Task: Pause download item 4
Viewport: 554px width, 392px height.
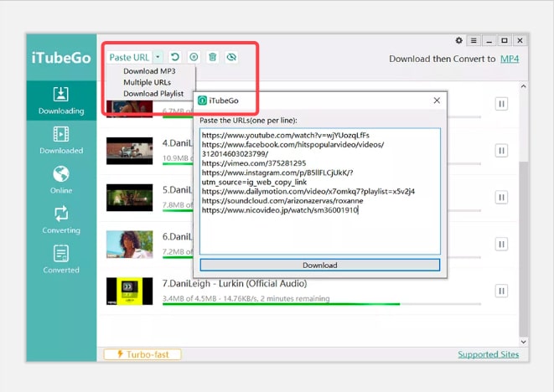Action: coord(501,151)
